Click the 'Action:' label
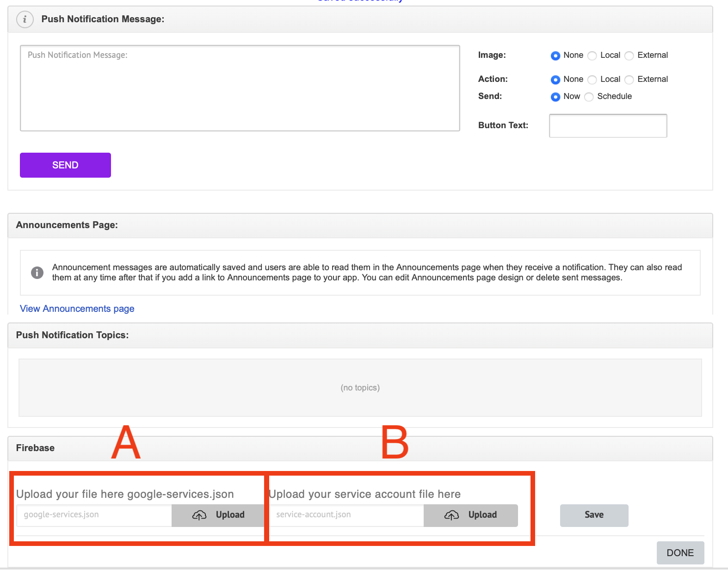The height and width of the screenshot is (570, 728). [x=493, y=79]
